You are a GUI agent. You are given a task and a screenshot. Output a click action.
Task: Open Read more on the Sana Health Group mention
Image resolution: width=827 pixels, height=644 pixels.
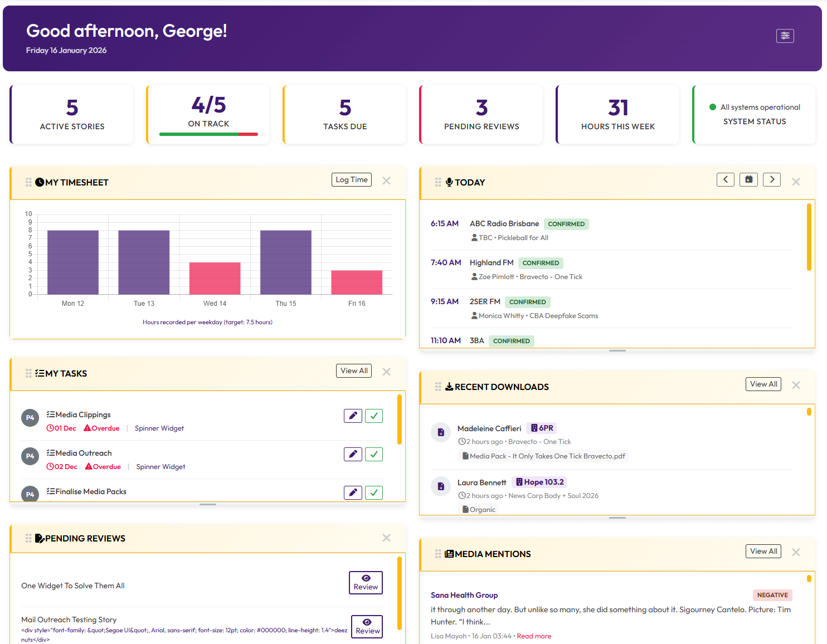[534, 636]
